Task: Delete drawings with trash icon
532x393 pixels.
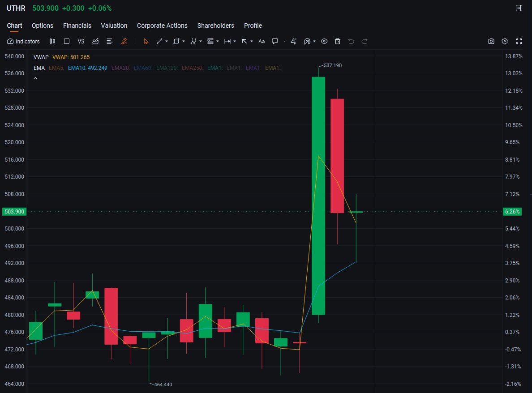Action: pyautogui.click(x=338, y=41)
